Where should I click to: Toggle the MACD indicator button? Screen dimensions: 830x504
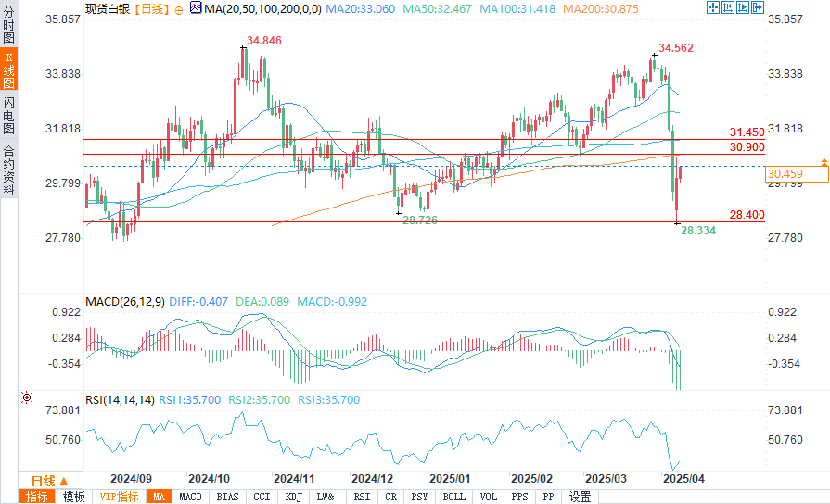(x=190, y=498)
